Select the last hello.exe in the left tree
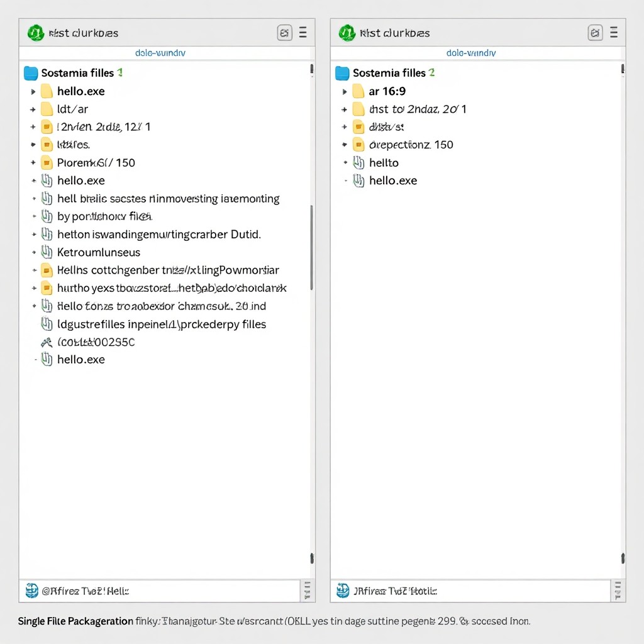This screenshot has width=644, height=644. [80, 360]
